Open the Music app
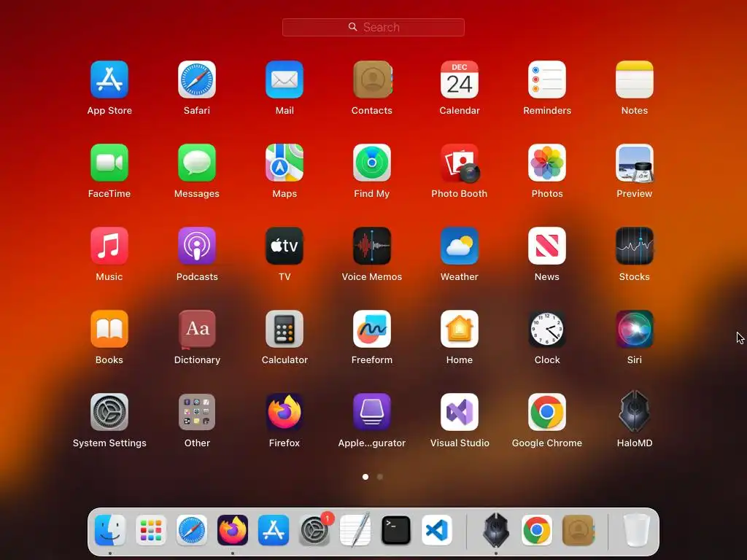Image resolution: width=747 pixels, height=560 pixels. [x=109, y=246]
